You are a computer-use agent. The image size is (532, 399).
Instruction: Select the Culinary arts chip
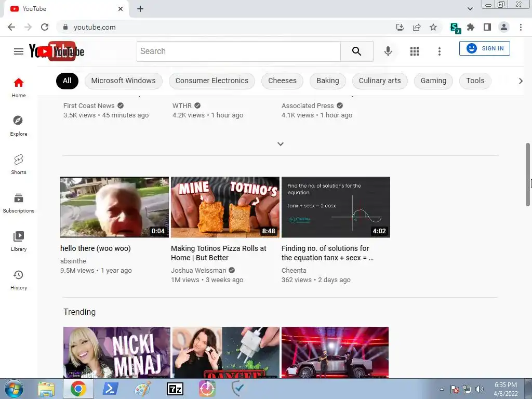[380, 81]
